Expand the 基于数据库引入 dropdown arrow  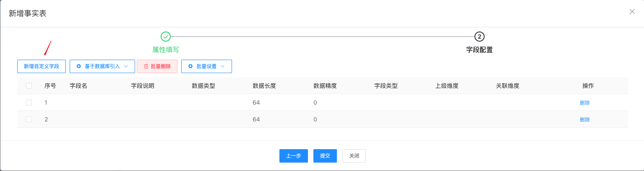click(126, 66)
